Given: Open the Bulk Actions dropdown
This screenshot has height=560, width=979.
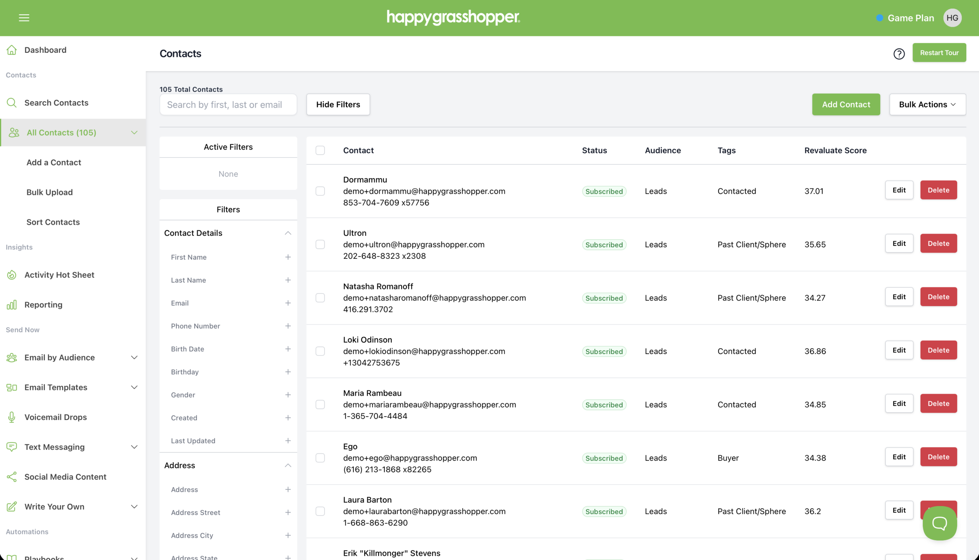Looking at the screenshot, I should point(927,104).
